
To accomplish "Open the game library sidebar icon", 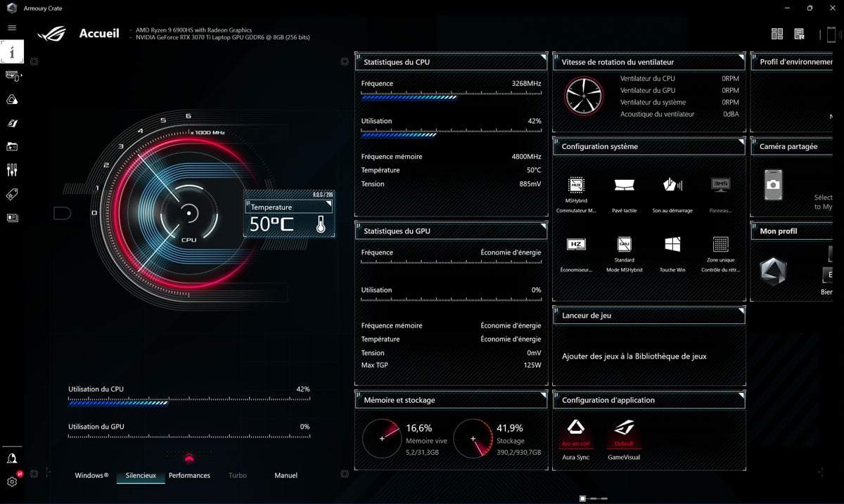I will tap(11, 146).
